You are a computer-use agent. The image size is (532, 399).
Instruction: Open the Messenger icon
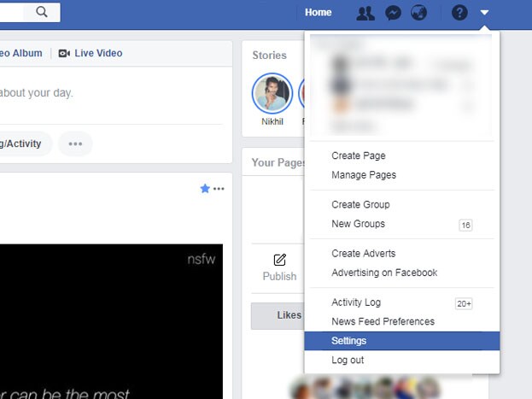393,13
